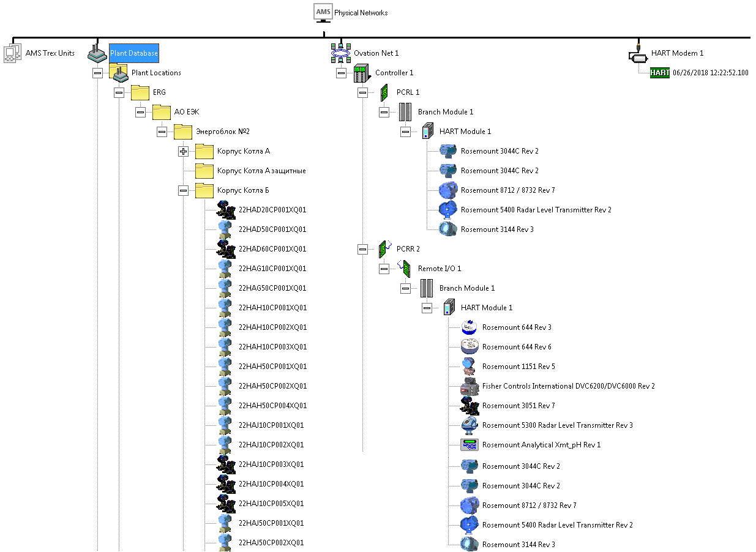
Task: Select the PCRL 1 card icon
Action: coord(384,92)
